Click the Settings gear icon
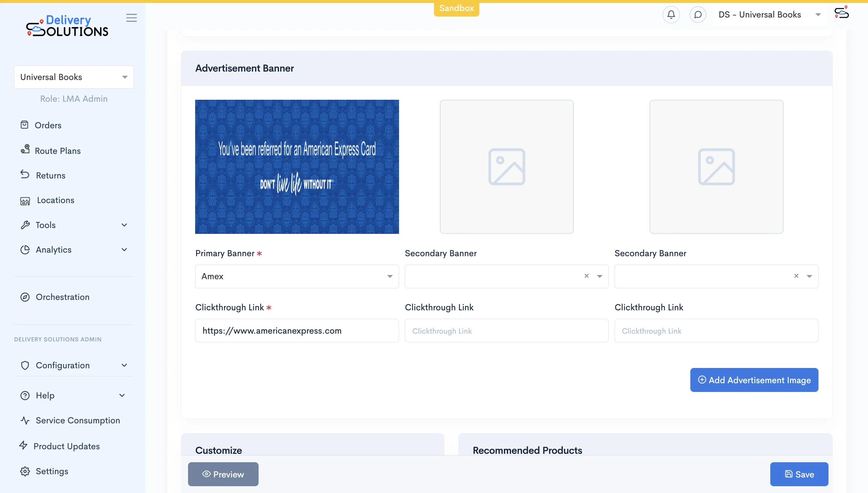The image size is (868, 493). tap(25, 471)
